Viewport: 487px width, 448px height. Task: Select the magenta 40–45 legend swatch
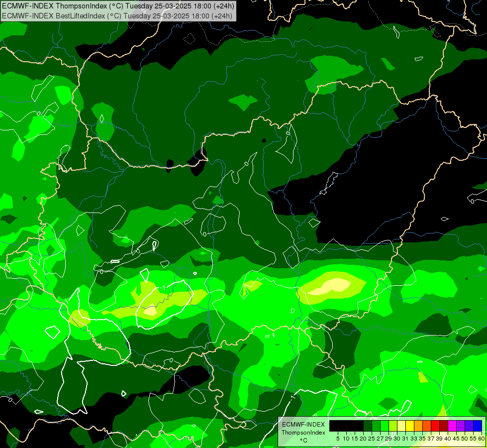point(452,426)
